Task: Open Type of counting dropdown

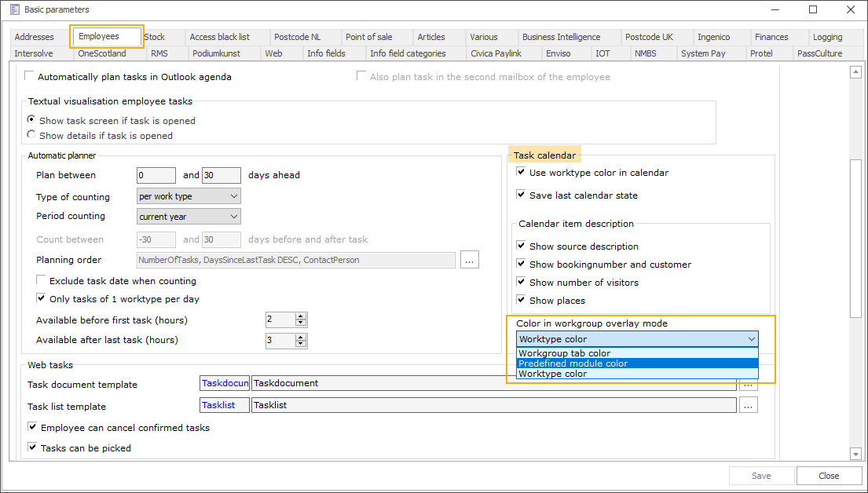Action: (189, 196)
